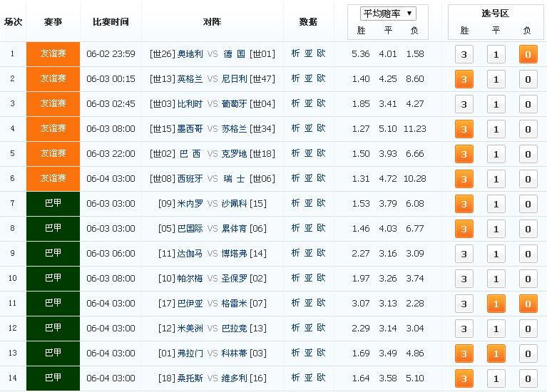Open team 巴国际 in match 8
The width and height of the screenshot is (547, 392).
[190, 229]
